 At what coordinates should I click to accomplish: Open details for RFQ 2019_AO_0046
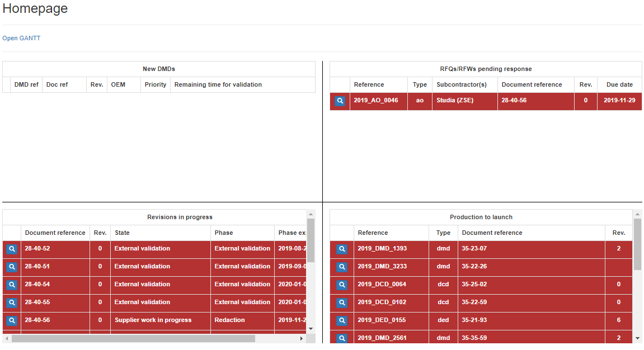click(x=340, y=101)
